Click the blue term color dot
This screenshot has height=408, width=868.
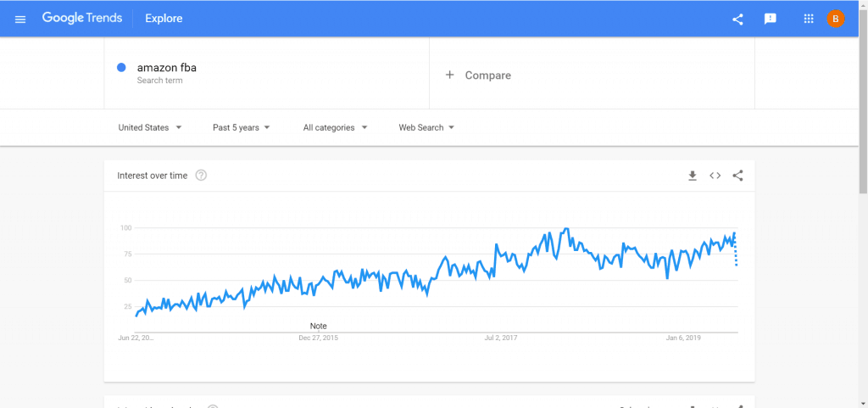[x=122, y=68]
